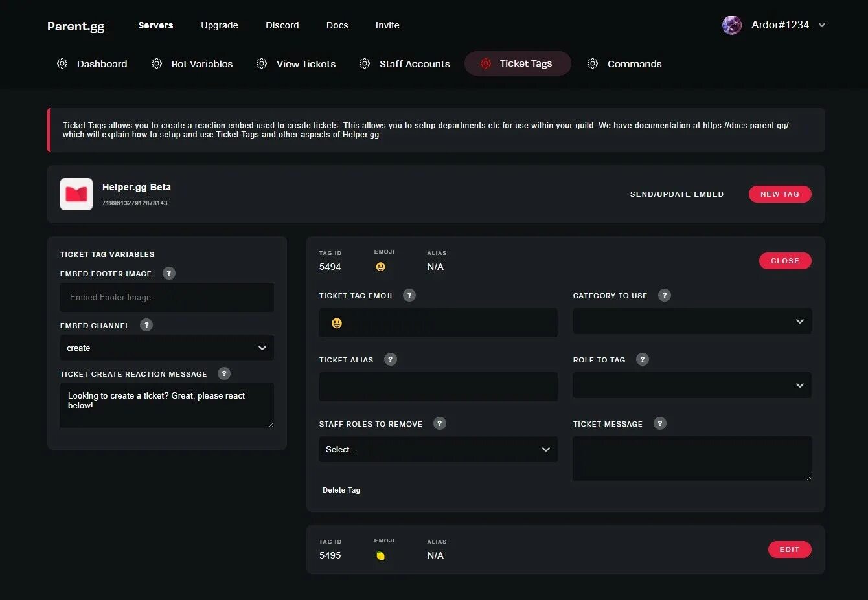The image size is (868, 600).
Task: Focus the Ticket Alias input field
Action: tap(438, 386)
